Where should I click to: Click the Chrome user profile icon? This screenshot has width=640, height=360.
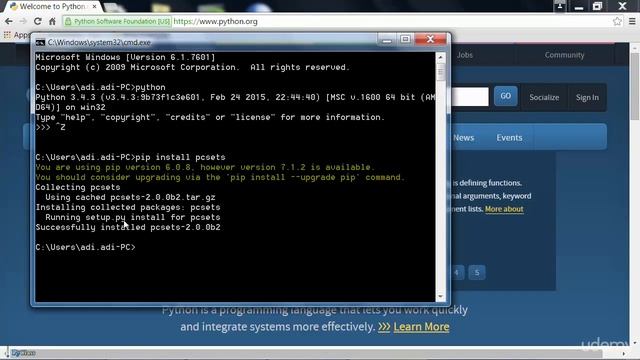pyautogui.click(x=560, y=6)
